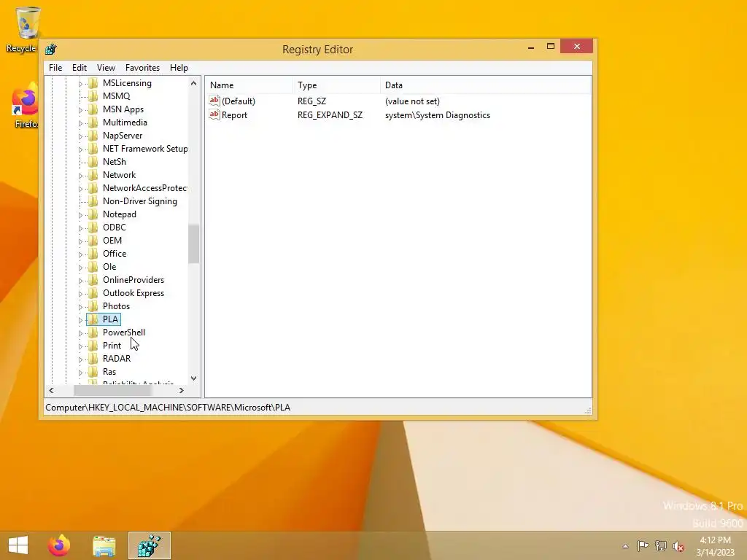This screenshot has width=747, height=560.
Task: Click the tree horizontal scroll right arrow
Action: (182, 391)
